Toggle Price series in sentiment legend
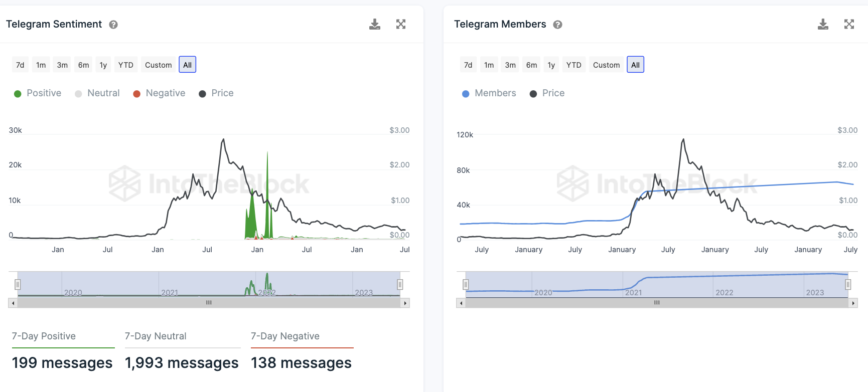The height and width of the screenshot is (392, 868). (216, 93)
